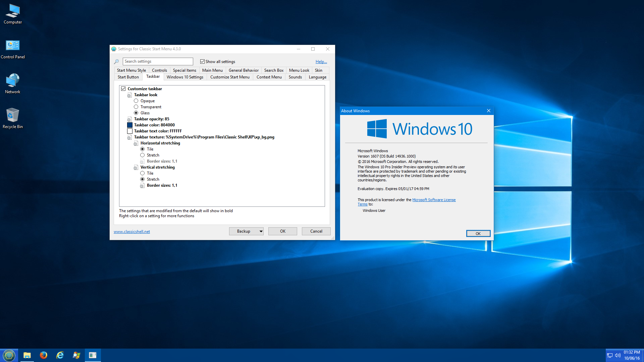This screenshot has width=644, height=362.
Task: Click the volume icon in the system tray
Action: coord(618,355)
